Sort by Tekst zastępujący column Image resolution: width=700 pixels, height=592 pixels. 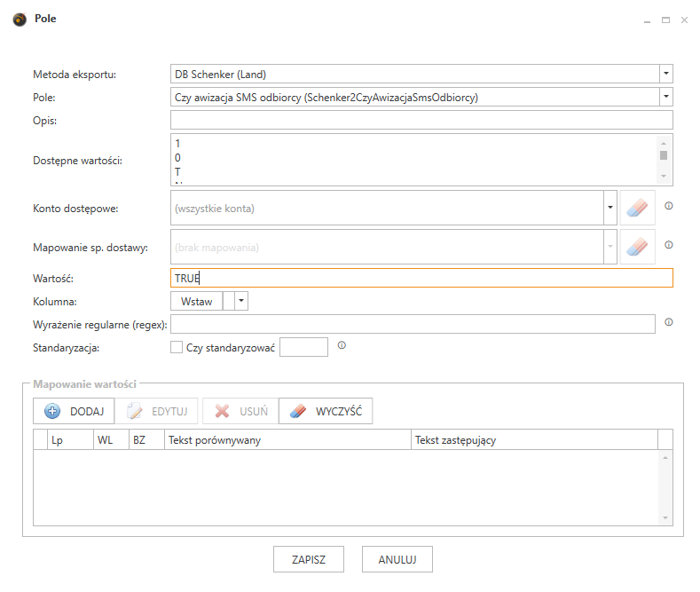534,439
